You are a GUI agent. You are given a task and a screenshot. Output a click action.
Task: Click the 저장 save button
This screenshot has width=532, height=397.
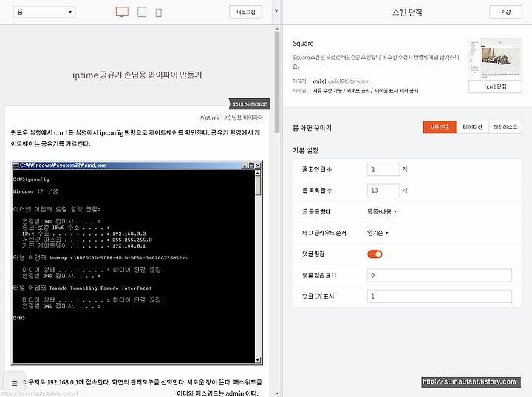coord(505,13)
